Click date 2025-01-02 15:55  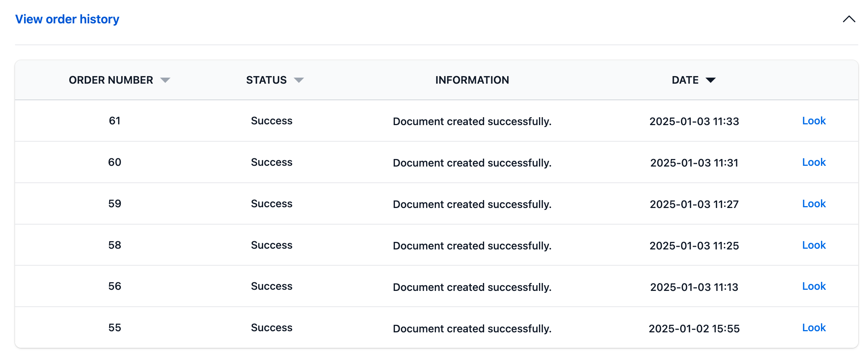[x=694, y=329]
